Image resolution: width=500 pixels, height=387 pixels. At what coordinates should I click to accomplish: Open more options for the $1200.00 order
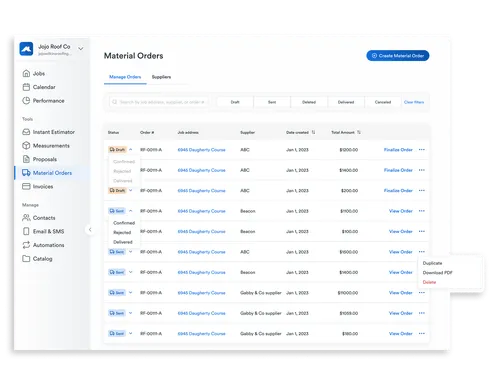click(x=422, y=150)
